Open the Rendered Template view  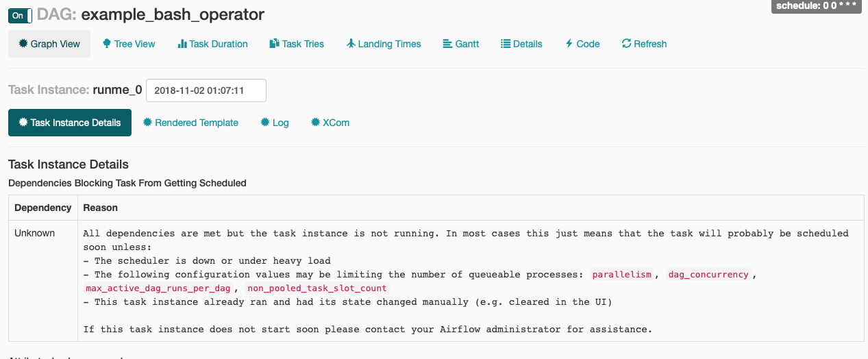pyautogui.click(x=190, y=123)
